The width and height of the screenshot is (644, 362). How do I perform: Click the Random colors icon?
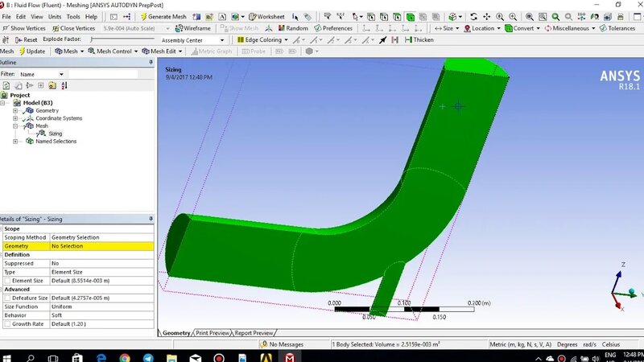tap(281, 28)
